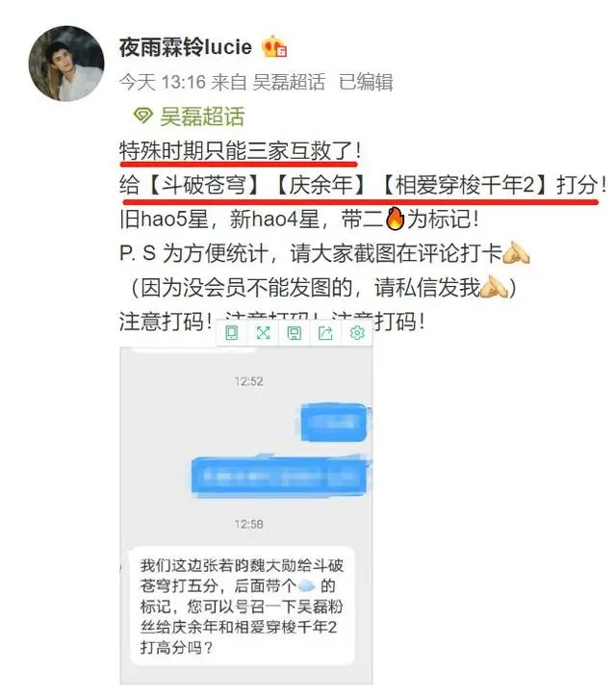The image size is (616, 699).
Task: Click the small blurred blue chat bubble
Action: (335, 423)
